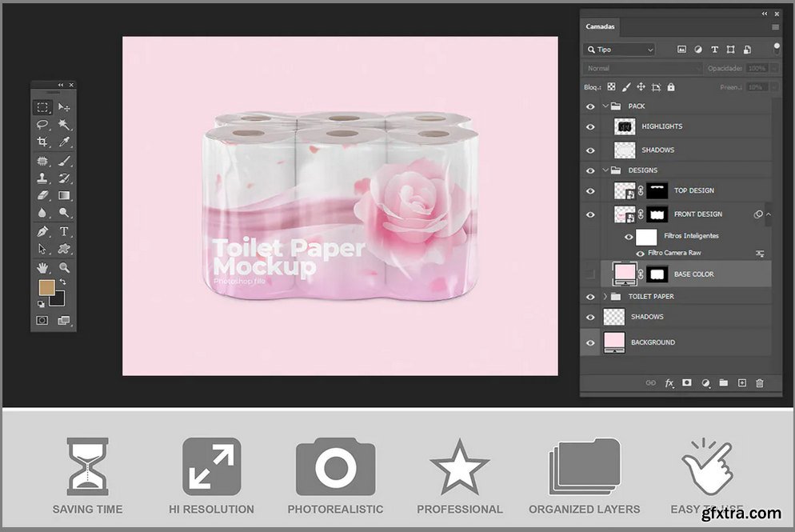This screenshot has height=532, width=795.
Task: Select the Hand tool
Action: click(x=42, y=267)
